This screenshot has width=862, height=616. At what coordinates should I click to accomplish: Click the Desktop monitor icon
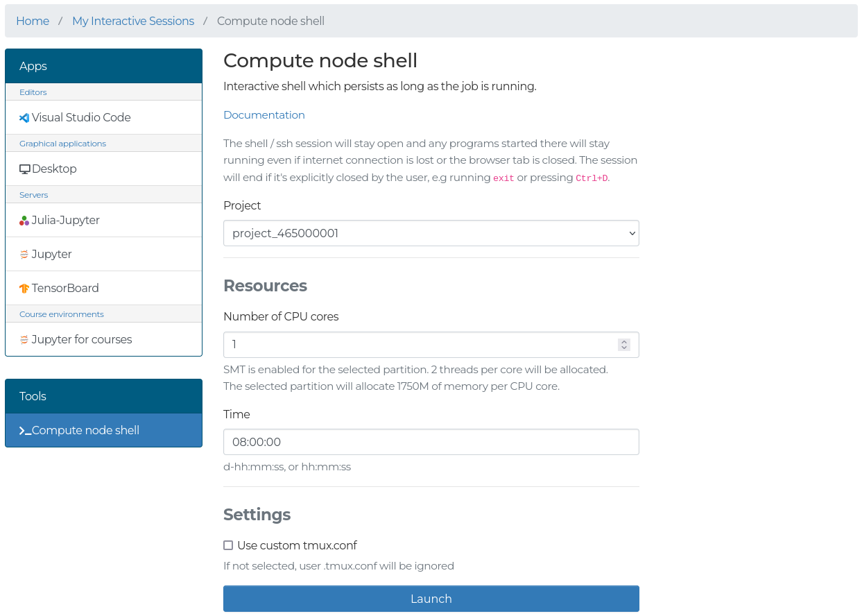pyautogui.click(x=25, y=168)
